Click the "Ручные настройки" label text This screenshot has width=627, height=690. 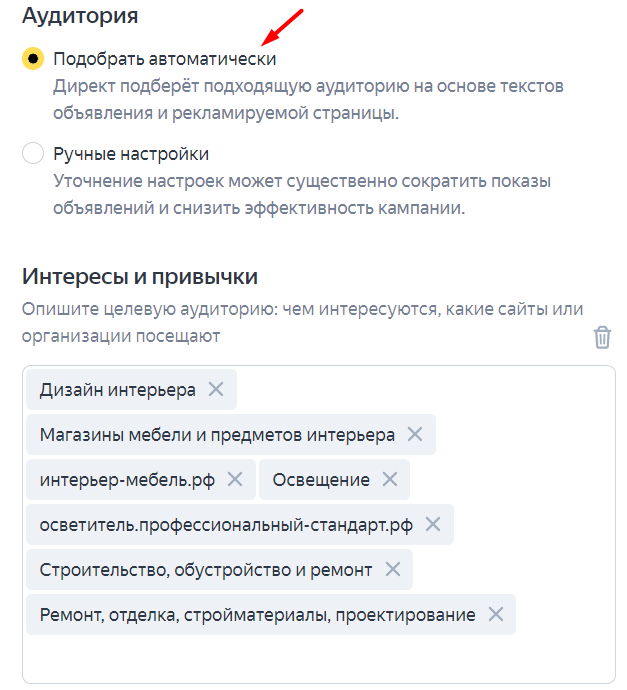click(x=131, y=154)
